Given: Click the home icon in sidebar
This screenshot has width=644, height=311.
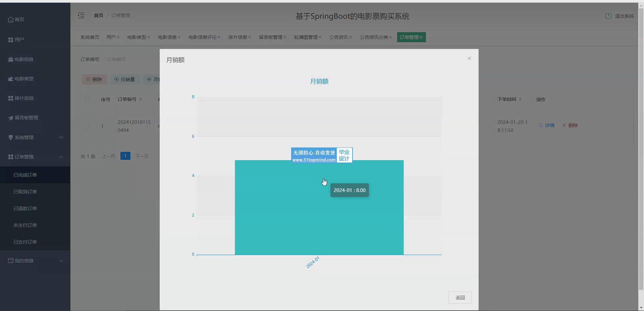Looking at the screenshot, I should point(11,19).
